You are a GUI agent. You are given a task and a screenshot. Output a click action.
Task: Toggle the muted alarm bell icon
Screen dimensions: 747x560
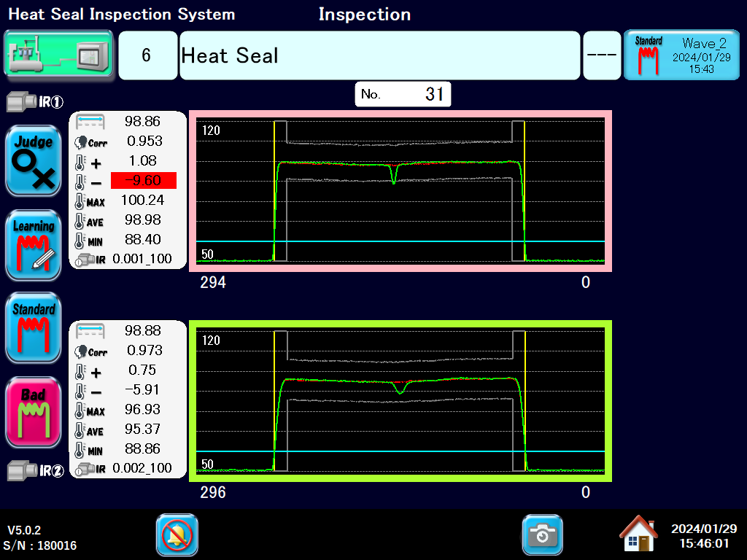coord(177,535)
